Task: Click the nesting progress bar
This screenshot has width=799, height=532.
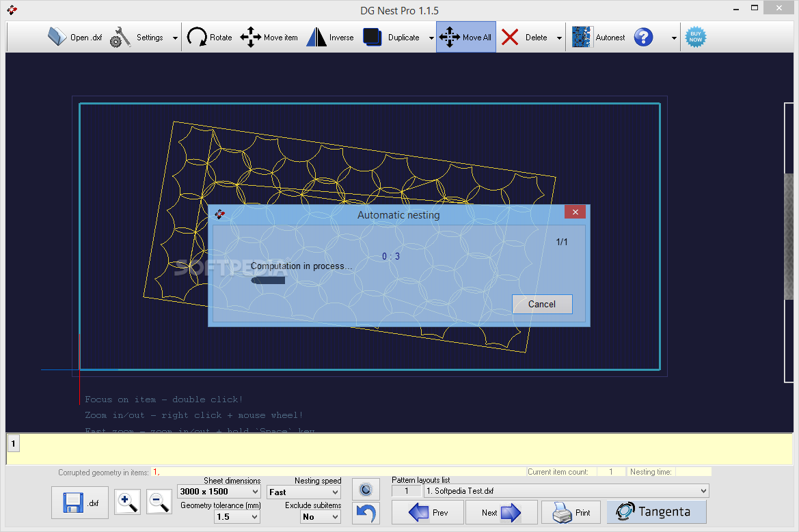Action: (x=268, y=281)
